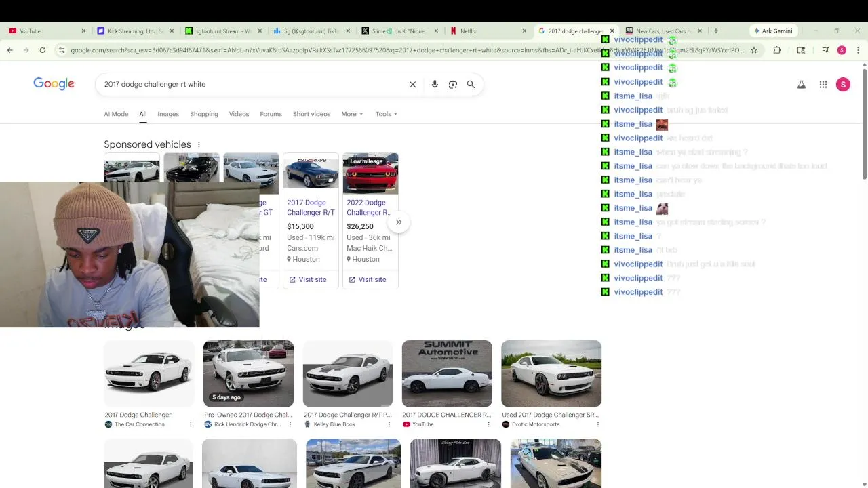
Task: Open AI Mode search tab
Action: coord(116,114)
